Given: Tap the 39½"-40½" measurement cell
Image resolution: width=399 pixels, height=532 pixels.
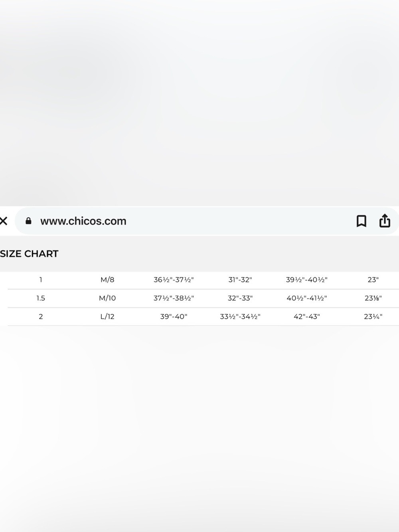Looking at the screenshot, I should 306,280.
